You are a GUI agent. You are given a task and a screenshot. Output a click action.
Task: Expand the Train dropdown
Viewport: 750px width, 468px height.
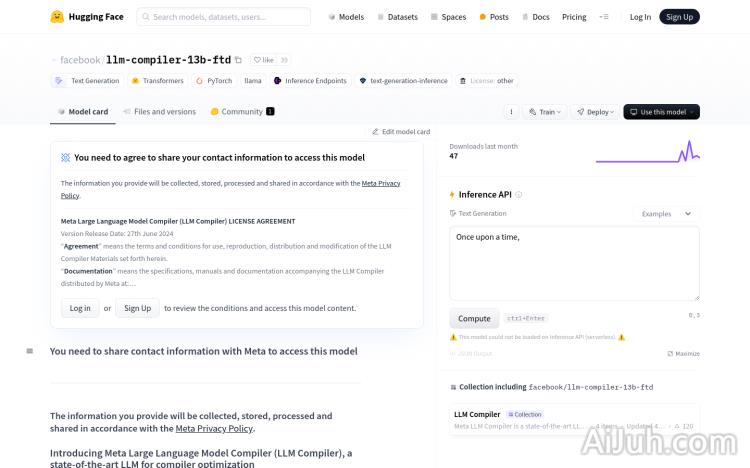click(545, 112)
